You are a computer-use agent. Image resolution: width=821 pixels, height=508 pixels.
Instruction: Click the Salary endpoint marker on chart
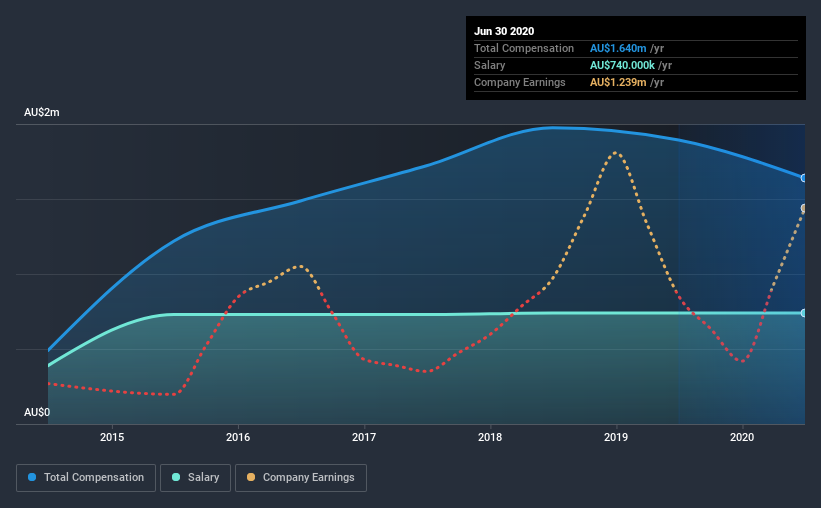pos(804,313)
